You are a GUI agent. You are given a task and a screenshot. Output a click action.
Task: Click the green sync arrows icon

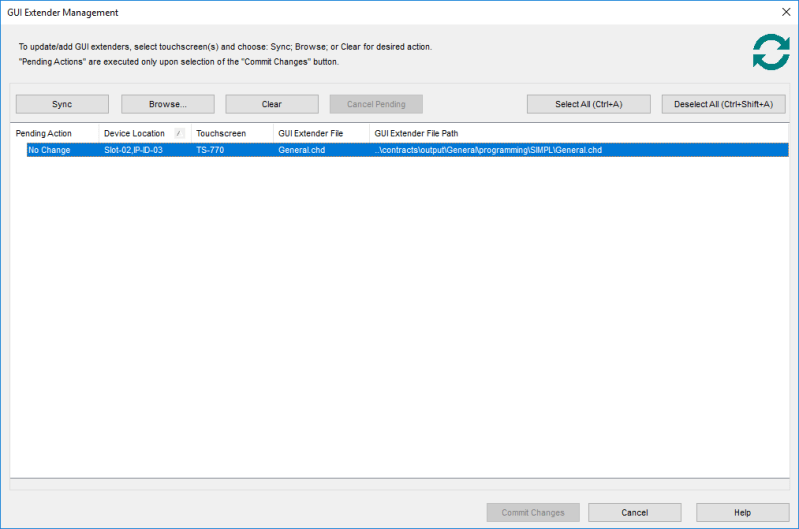pyautogui.click(x=770, y=52)
